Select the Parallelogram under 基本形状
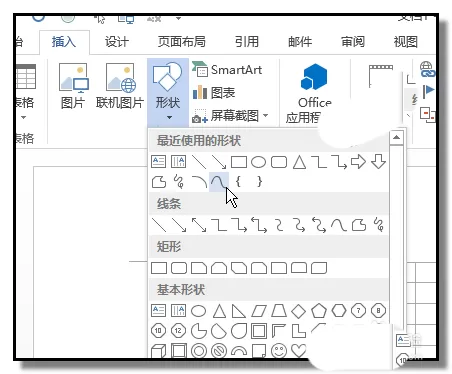Screen dimensions: 452x374 coord(259,311)
